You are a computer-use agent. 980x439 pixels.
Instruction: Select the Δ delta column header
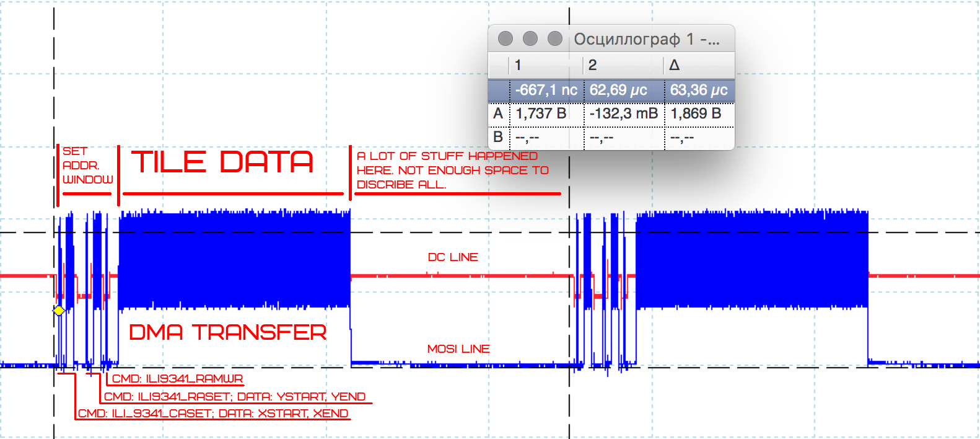point(675,65)
